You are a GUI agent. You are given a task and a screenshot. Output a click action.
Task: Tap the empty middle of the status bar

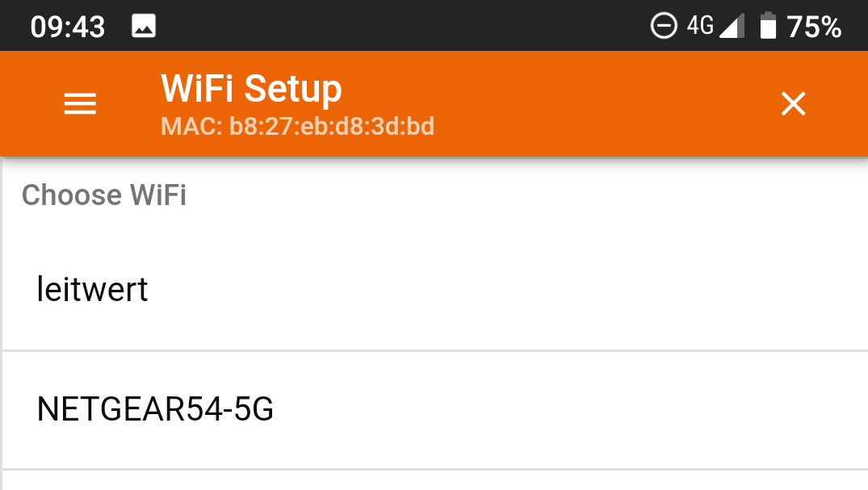pos(404,27)
